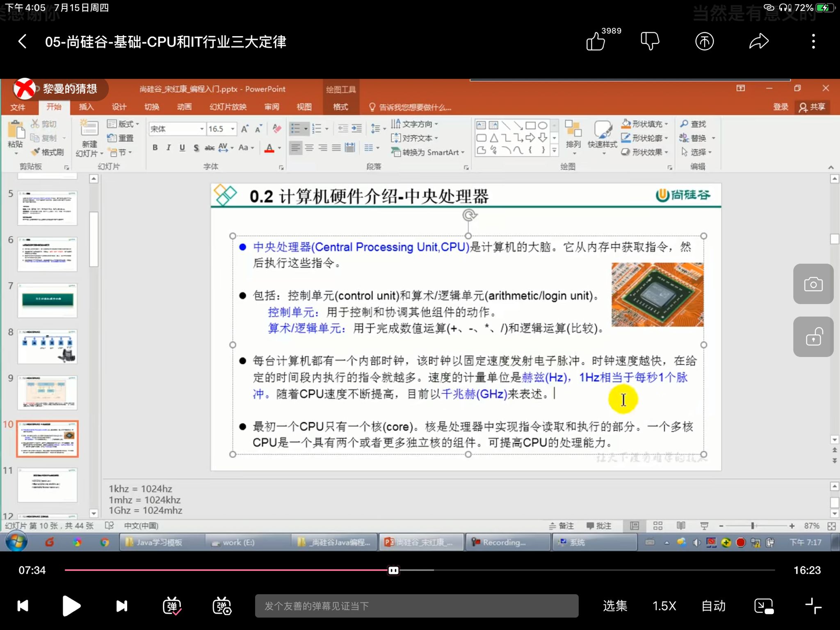Share the video via arrow icon
The height and width of the screenshot is (630, 840).
tap(759, 41)
